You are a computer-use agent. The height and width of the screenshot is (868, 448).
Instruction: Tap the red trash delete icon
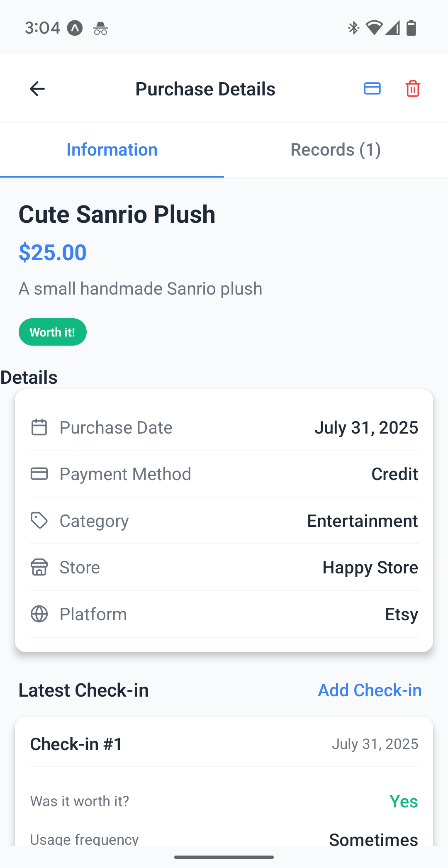[x=413, y=89]
